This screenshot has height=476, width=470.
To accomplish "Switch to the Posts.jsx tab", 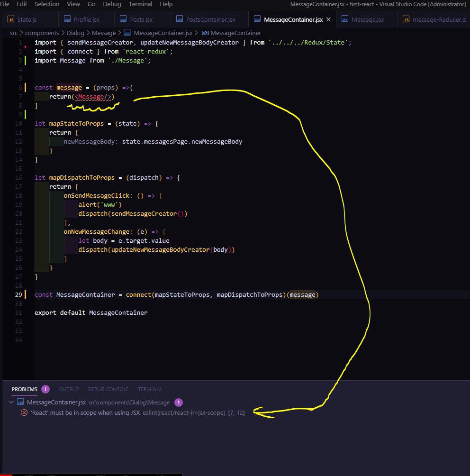I will (x=141, y=19).
